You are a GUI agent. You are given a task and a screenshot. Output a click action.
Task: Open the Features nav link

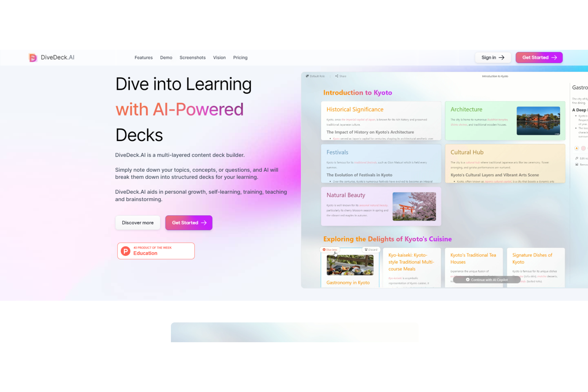[x=143, y=58]
